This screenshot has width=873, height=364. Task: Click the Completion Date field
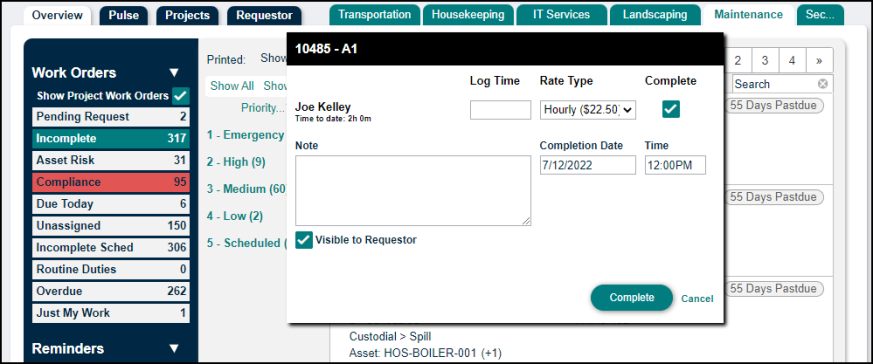(587, 165)
